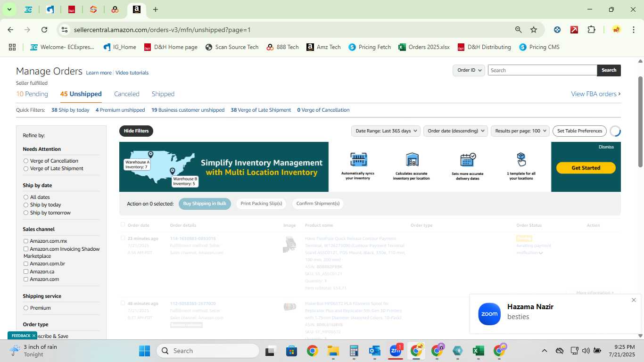Open the Video tutorials link
The height and width of the screenshot is (362, 644).
pyautogui.click(x=132, y=73)
